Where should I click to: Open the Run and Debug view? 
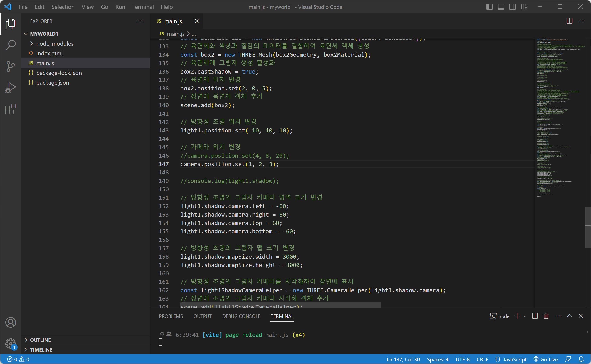tap(11, 88)
